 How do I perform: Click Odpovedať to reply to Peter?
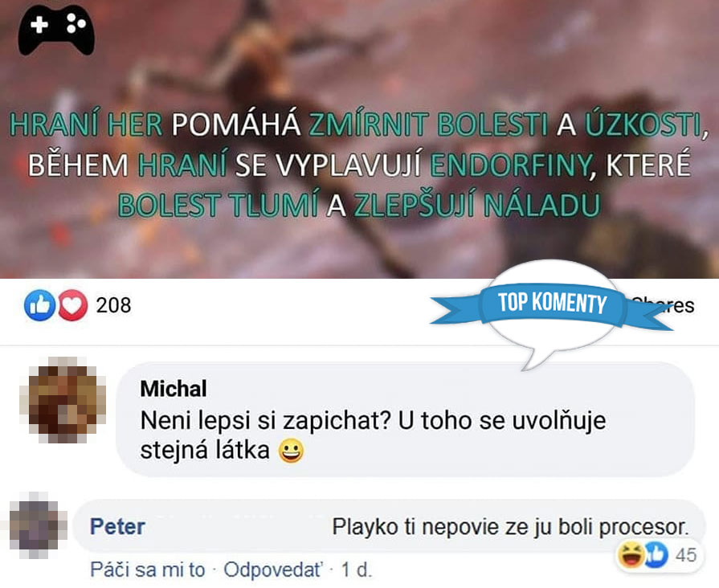(x=273, y=570)
